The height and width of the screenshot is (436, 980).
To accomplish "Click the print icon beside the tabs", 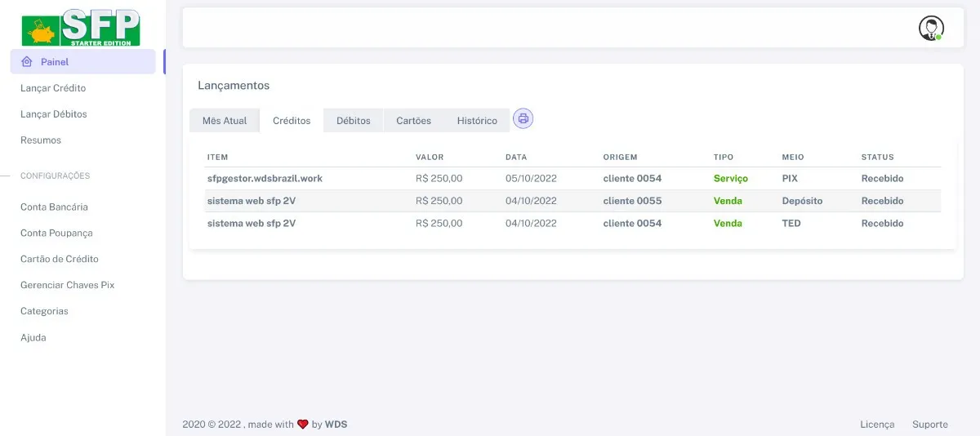I will [x=523, y=119].
